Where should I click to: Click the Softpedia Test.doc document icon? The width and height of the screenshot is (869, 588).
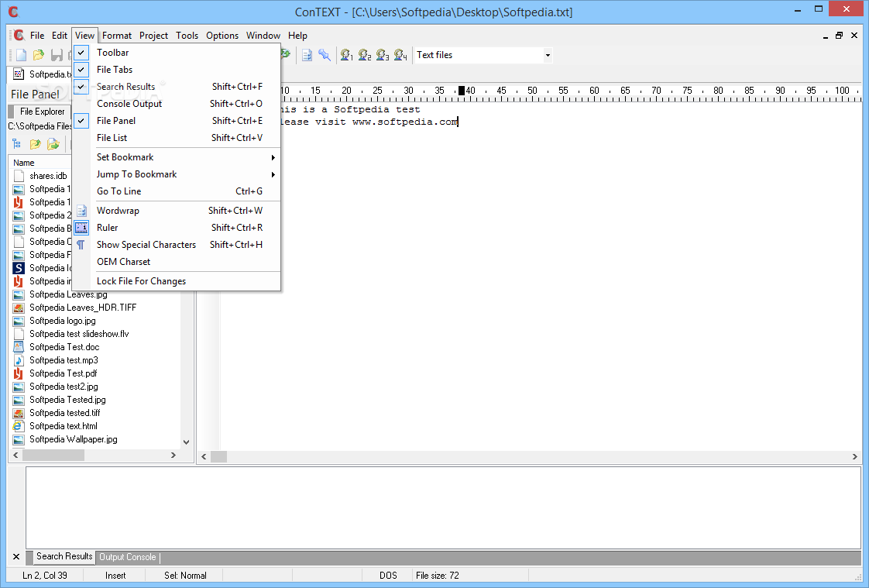pyautogui.click(x=19, y=347)
